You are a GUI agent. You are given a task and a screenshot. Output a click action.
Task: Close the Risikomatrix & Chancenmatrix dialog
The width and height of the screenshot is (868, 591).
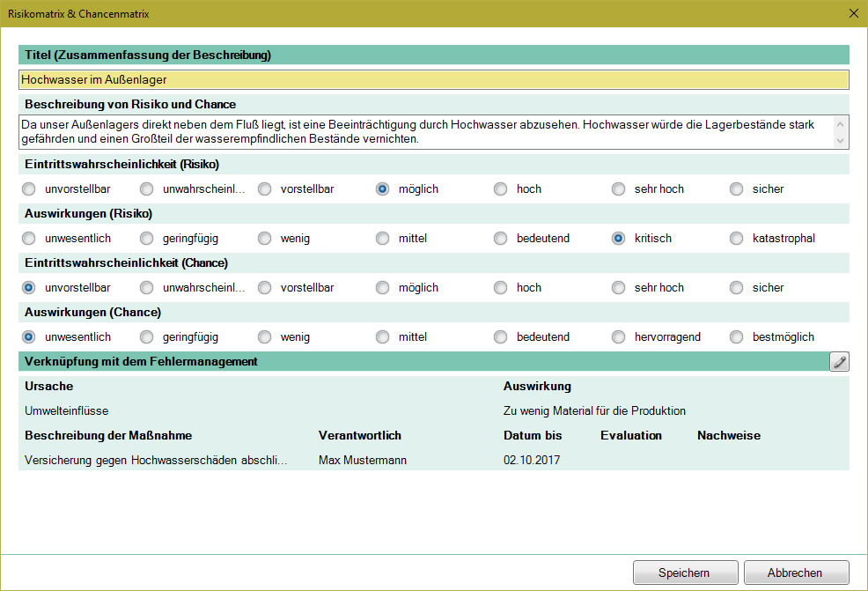tap(852, 13)
